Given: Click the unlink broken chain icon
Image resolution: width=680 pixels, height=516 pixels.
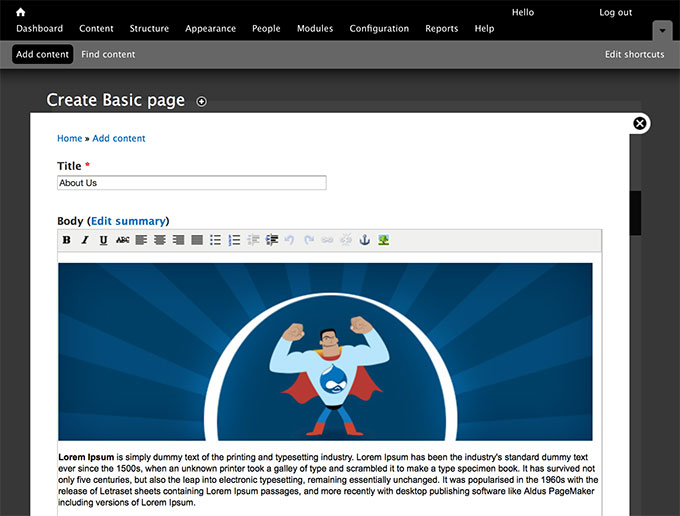Looking at the screenshot, I should pyautogui.click(x=346, y=240).
